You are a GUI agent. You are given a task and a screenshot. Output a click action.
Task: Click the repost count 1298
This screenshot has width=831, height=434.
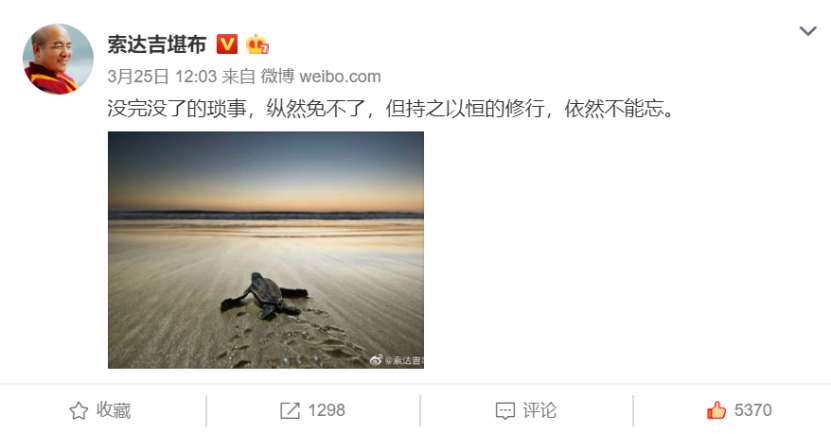click(326, 410)
